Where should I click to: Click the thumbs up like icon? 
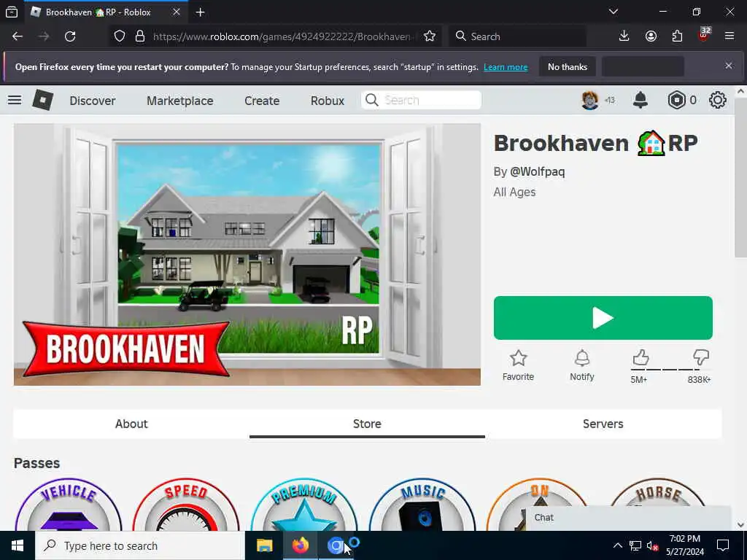(640, 357)
